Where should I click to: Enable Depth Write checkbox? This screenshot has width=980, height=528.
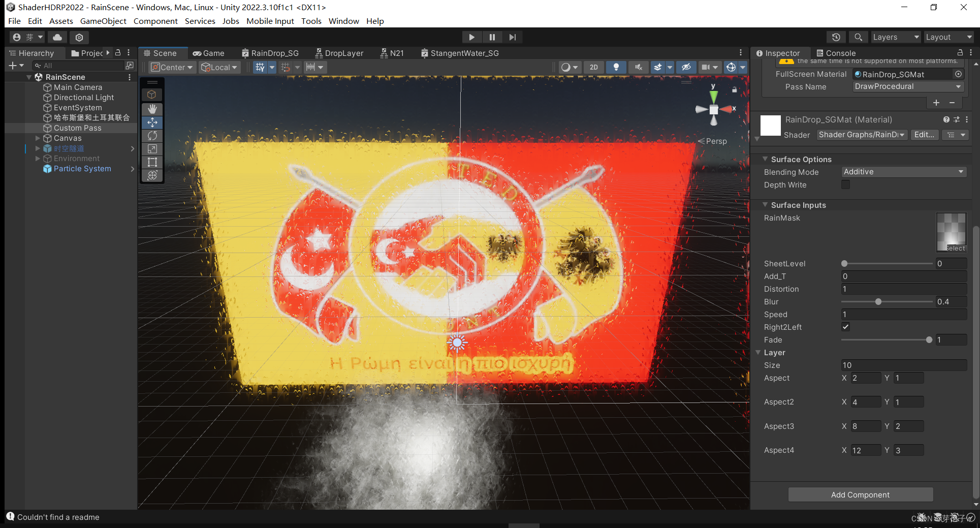(845, 184)
